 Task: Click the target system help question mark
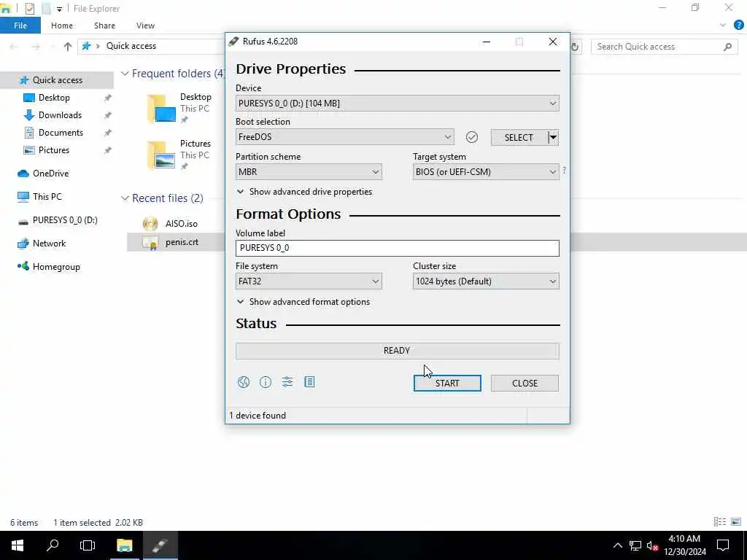tap(564, 170)
